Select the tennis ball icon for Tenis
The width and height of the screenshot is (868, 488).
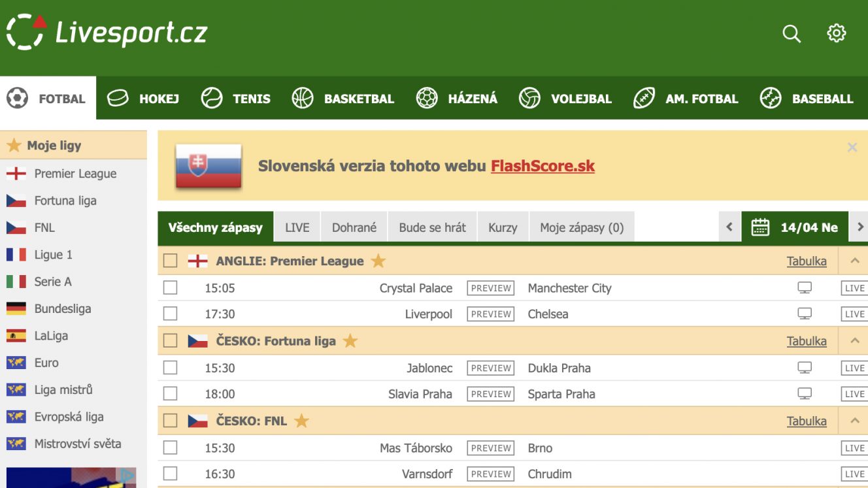(x=212, y=99)
